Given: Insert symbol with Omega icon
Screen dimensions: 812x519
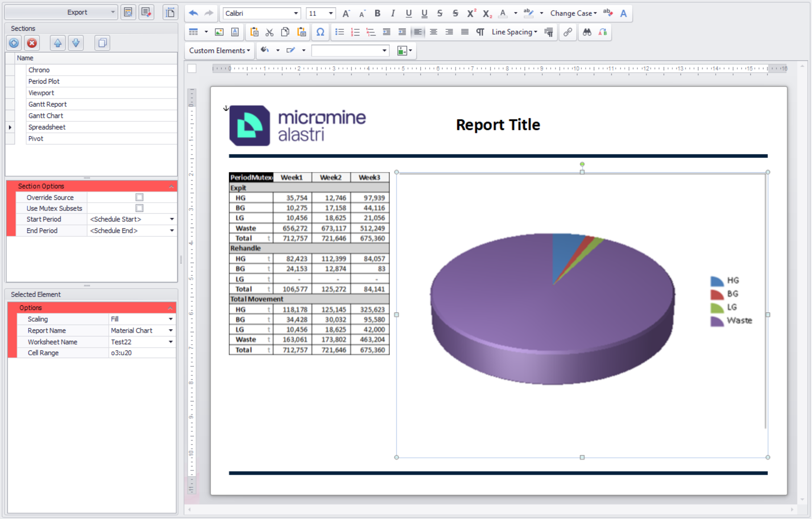Looking at the screenshot, I should [x=320, y=32].
